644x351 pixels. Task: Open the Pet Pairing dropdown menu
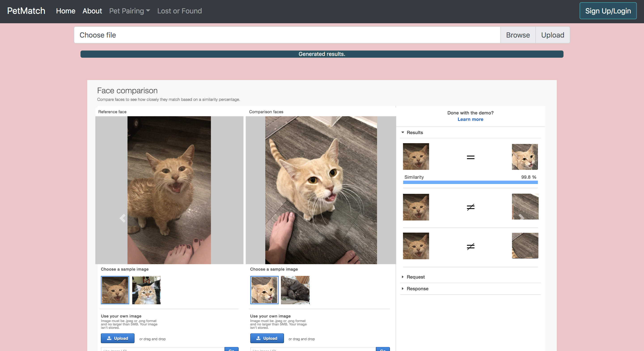[x=129, y=11]
